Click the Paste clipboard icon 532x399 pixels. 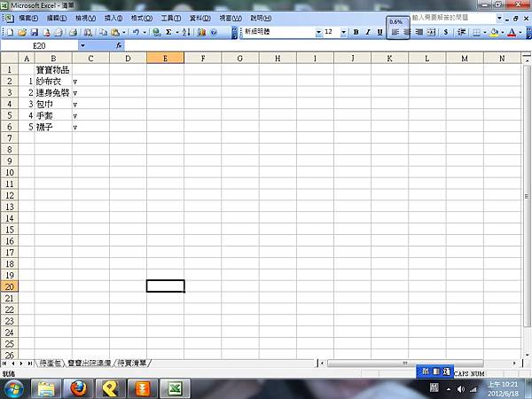point(115,32)
